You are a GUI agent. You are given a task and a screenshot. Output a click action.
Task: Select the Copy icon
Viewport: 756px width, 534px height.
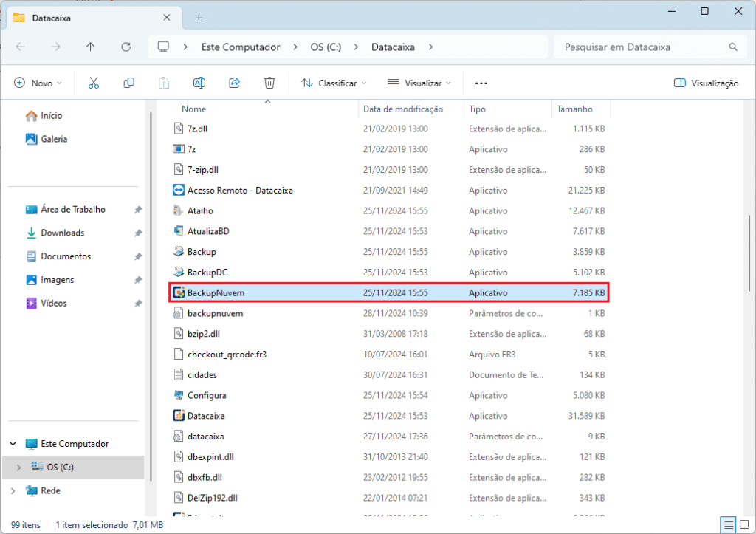pyautogui.click(x=128, y=83)
